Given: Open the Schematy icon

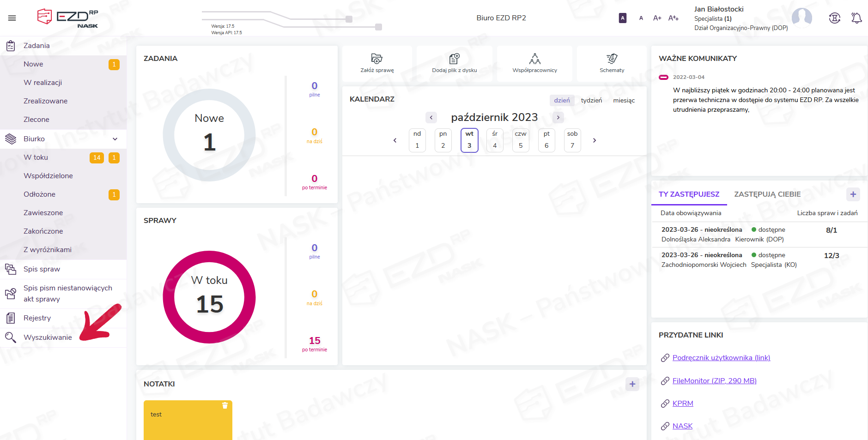Looking at the screenshot, I should (612, 59).
